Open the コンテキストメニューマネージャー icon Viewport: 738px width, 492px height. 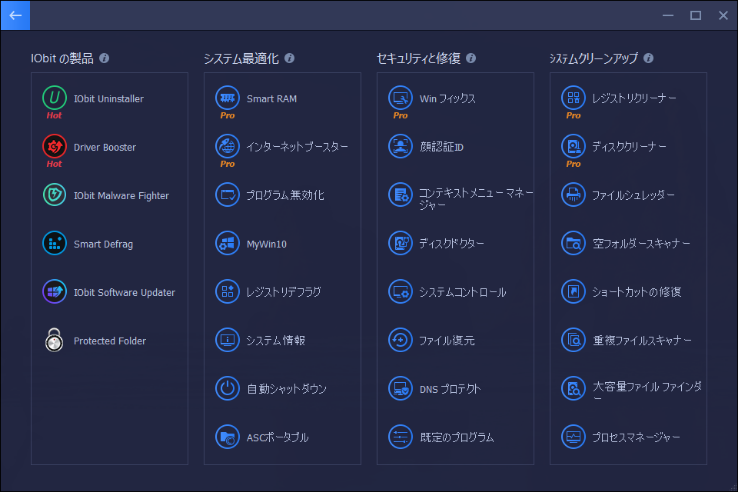401,194
